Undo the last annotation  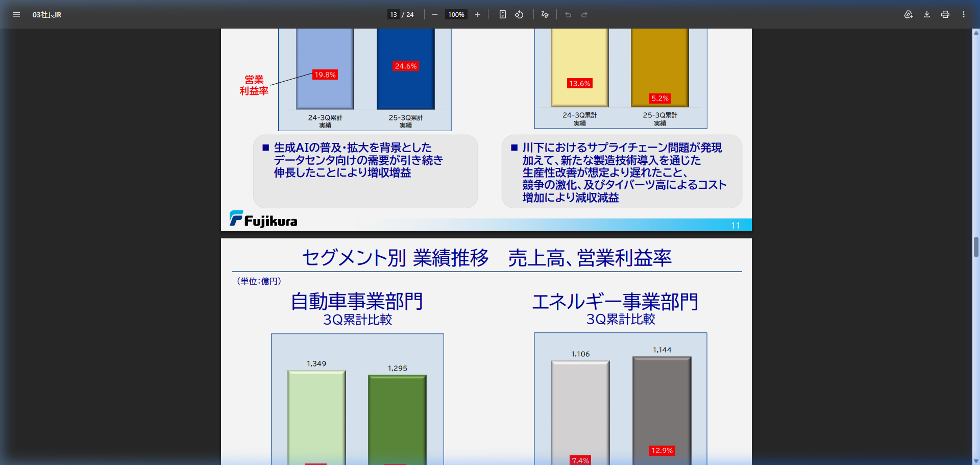tap(568, 14)
